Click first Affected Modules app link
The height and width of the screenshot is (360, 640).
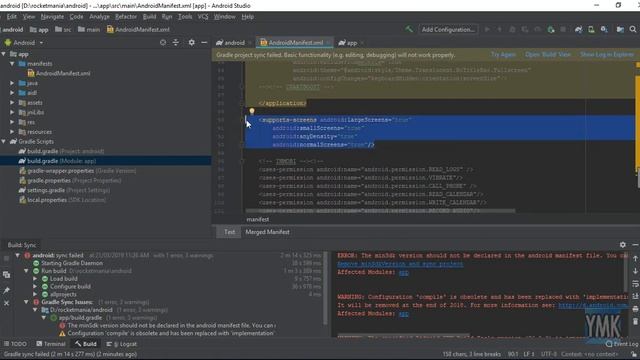click(404, 272)
